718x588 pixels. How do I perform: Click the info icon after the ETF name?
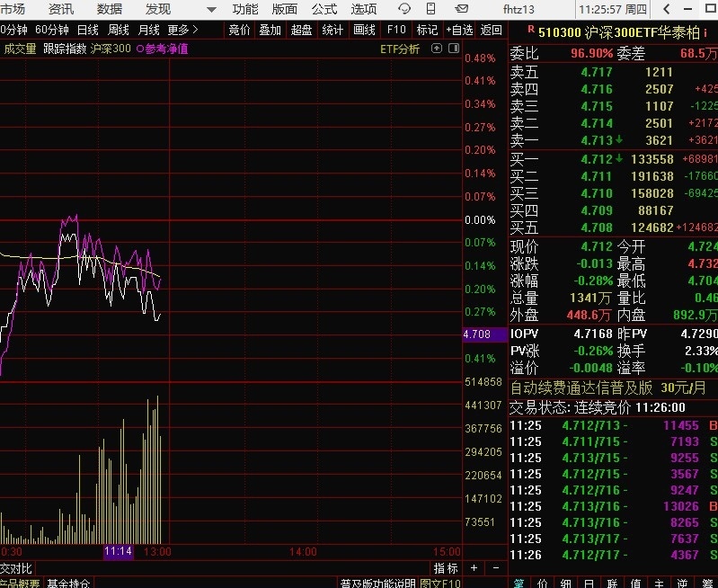pyautogui.click(x=706, y=32)
